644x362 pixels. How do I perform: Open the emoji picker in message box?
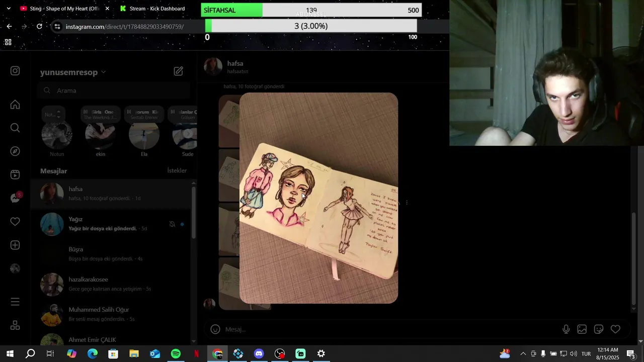[x=215, y=329]
